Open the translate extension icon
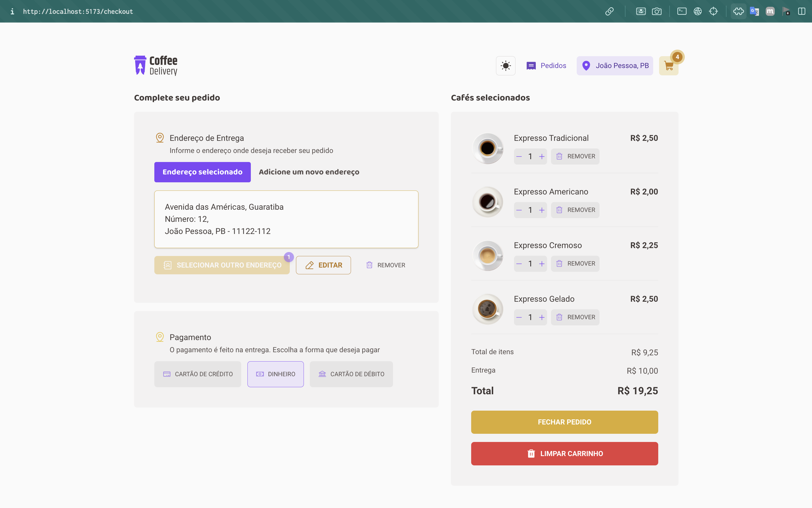The image size is (812, 508). 754,11
